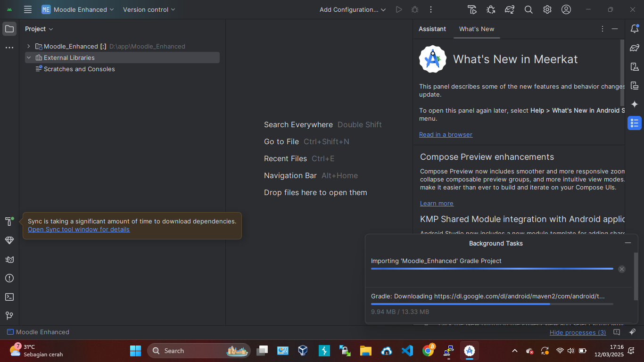This screenshot has height=362, width=644.
Task: Click the taskbar Search box
Action: pos(199,351)
